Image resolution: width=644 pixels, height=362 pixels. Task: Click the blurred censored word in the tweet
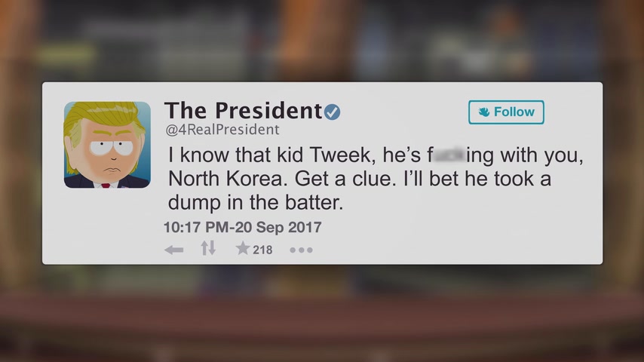449,155
